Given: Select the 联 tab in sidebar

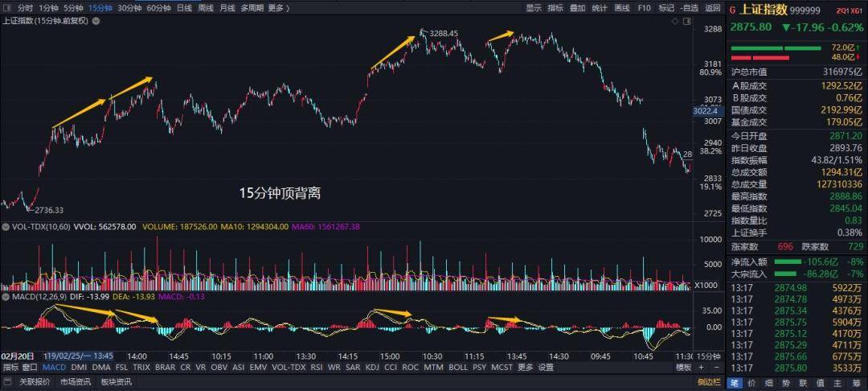Looking at the screenshot, I should 802,383.
